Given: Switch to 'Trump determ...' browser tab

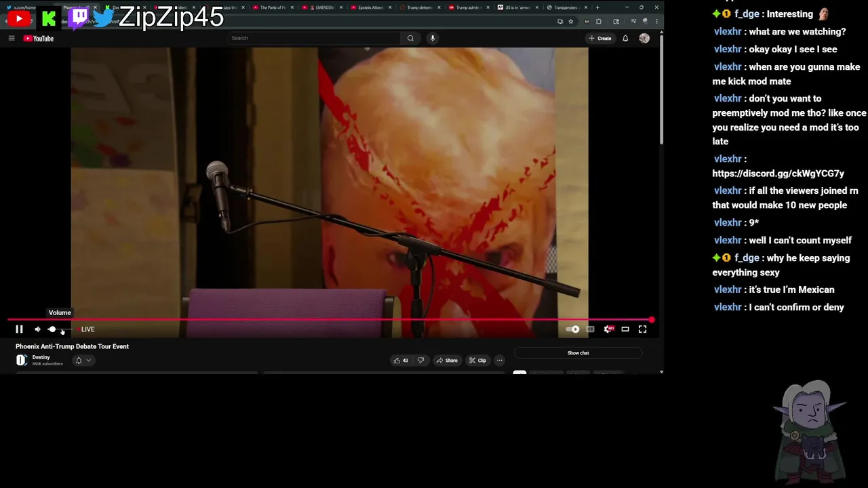Looking at the screenshot, I should tap(420, 7).
